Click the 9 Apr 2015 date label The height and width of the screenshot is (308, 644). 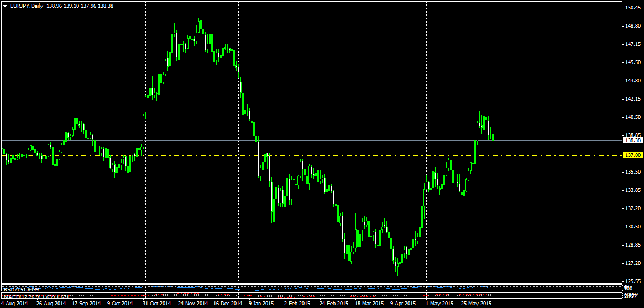(x=402, y=304)
